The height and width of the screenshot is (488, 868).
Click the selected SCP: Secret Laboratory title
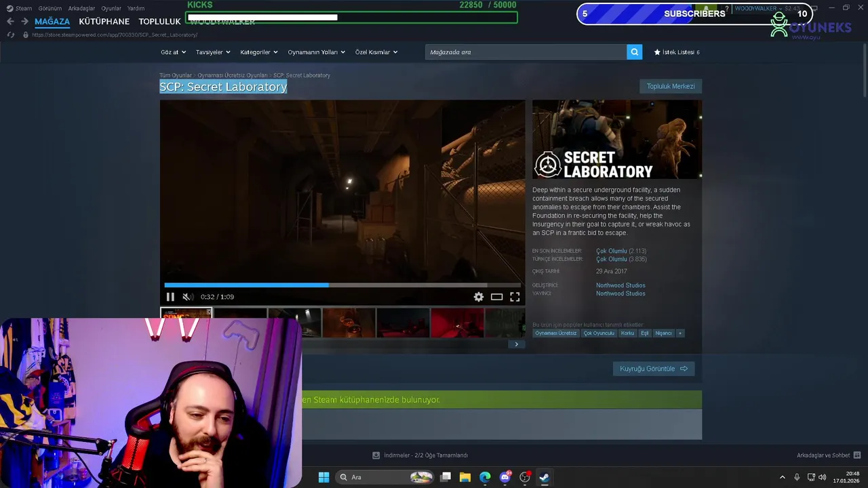click(223, 87)
